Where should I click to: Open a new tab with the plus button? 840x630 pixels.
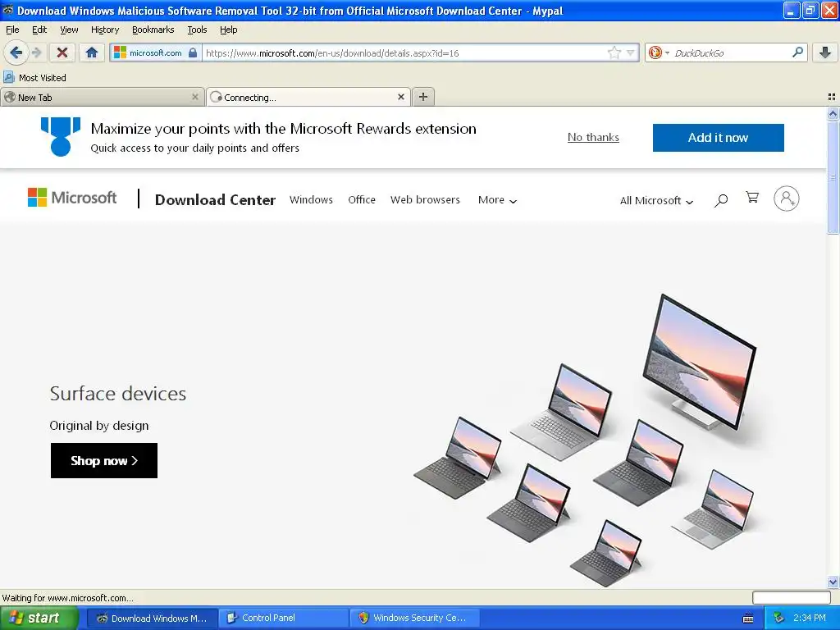(423, 97)
